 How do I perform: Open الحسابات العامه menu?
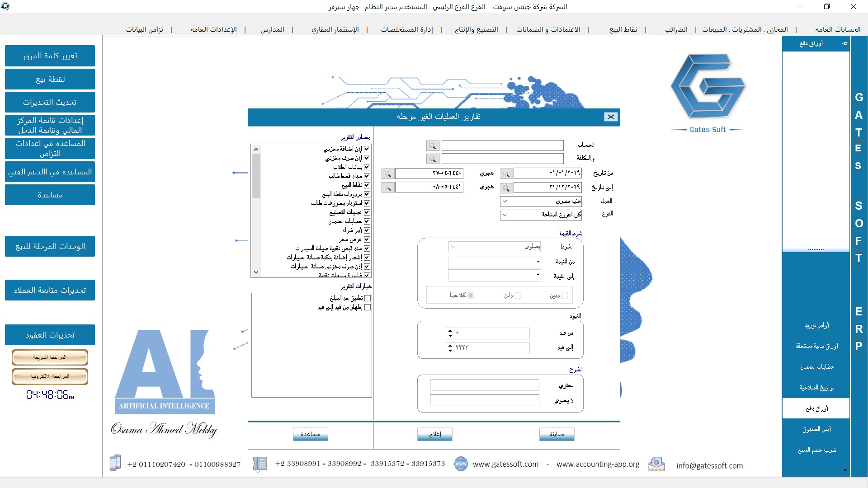click(838, 29)
